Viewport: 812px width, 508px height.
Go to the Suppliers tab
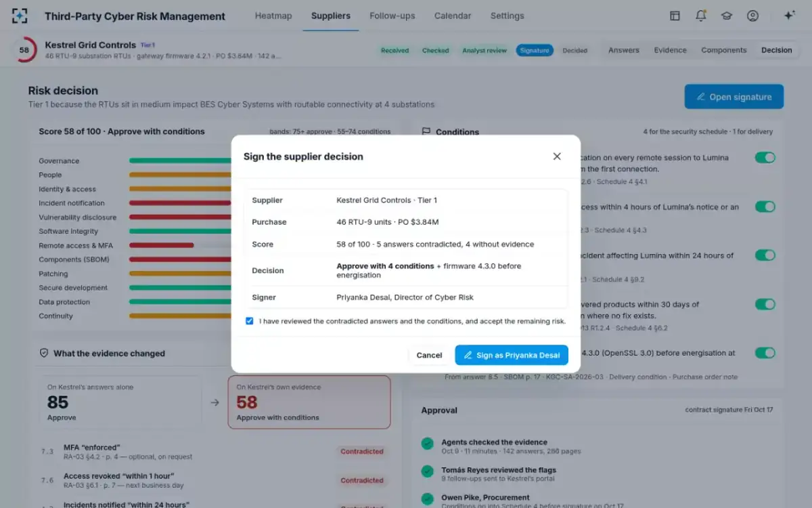coord(331,16)
